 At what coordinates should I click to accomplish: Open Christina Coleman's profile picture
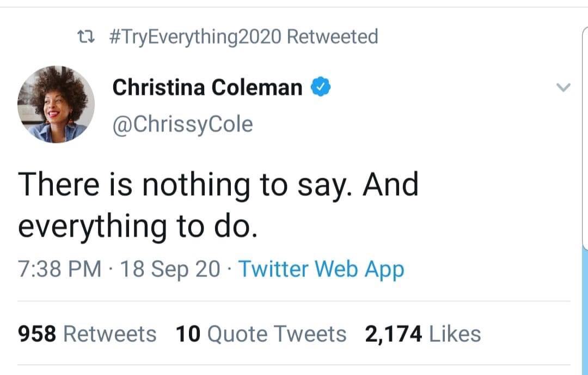(x=56, y=105)
